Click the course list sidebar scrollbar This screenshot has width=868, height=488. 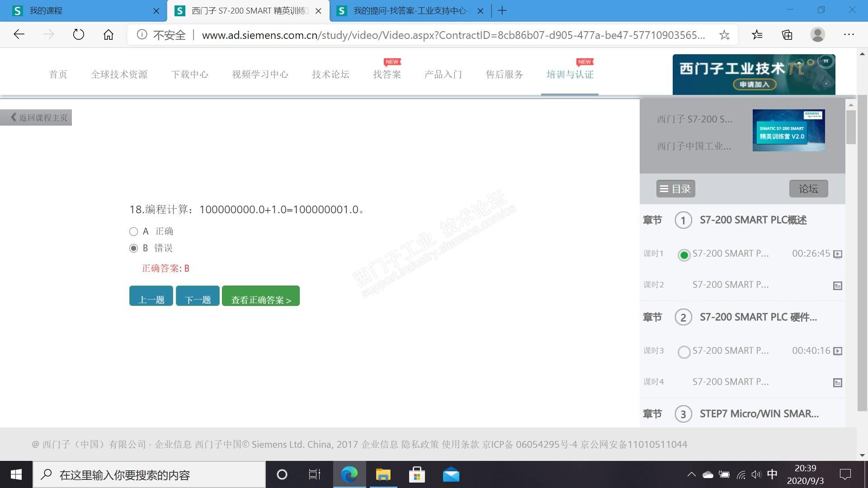tap(851, 127)
